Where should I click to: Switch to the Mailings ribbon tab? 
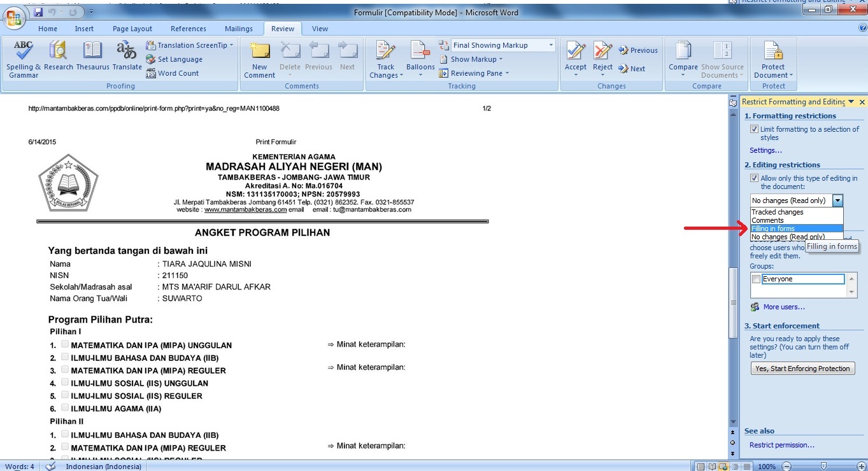(239, 28)
